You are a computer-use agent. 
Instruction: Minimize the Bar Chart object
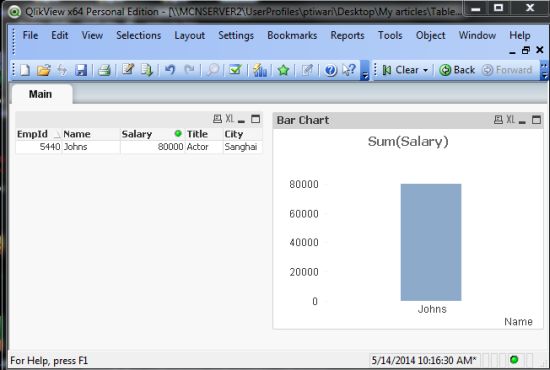tap(522, 122)
